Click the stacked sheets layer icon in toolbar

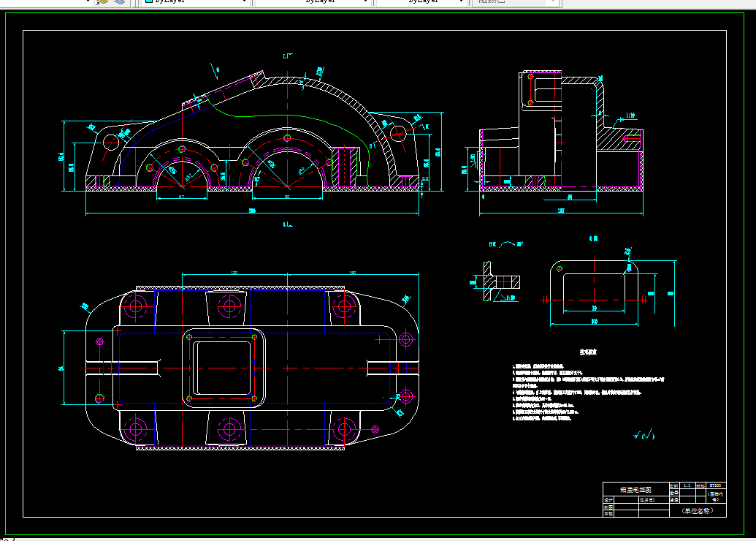[118, 2]
